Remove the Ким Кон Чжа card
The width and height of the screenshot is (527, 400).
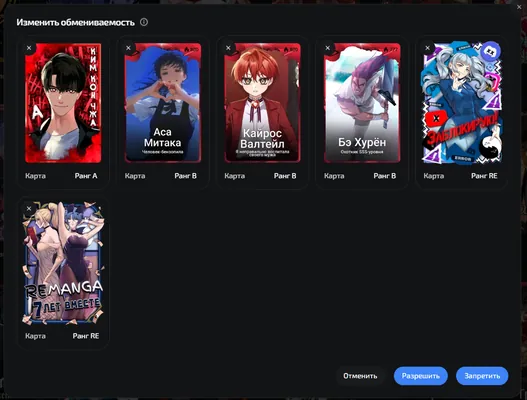click(x=29, y=48)
